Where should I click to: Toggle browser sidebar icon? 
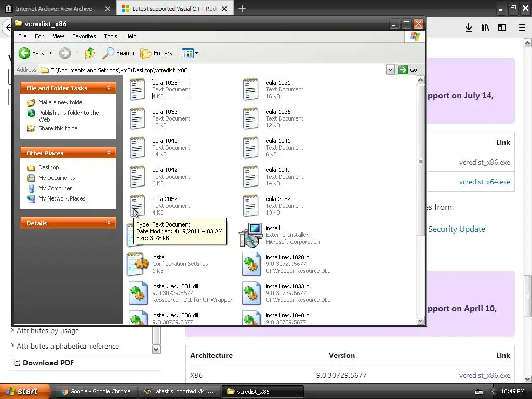click(502, 28)
